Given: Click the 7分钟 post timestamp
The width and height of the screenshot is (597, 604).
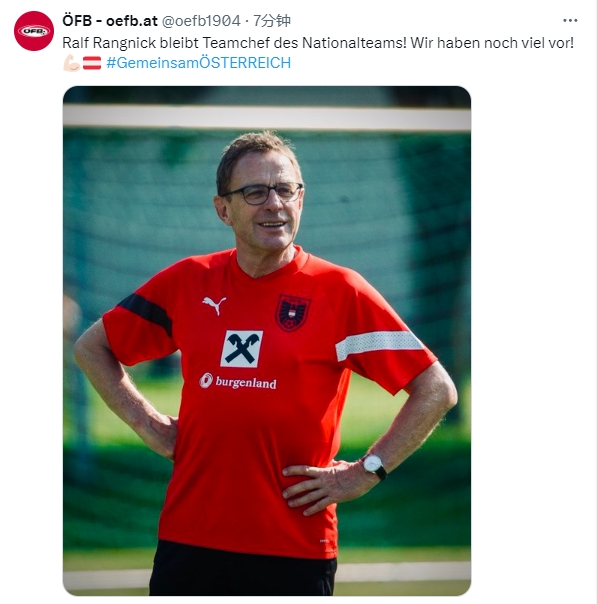Looking at the screenshot, I should (272, 21).
